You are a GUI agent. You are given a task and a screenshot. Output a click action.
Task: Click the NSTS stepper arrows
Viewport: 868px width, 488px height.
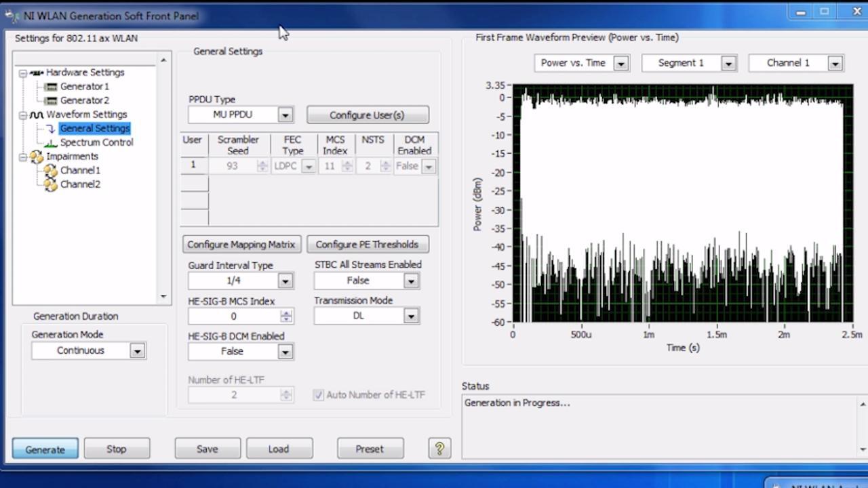click(x=386, y=167)
